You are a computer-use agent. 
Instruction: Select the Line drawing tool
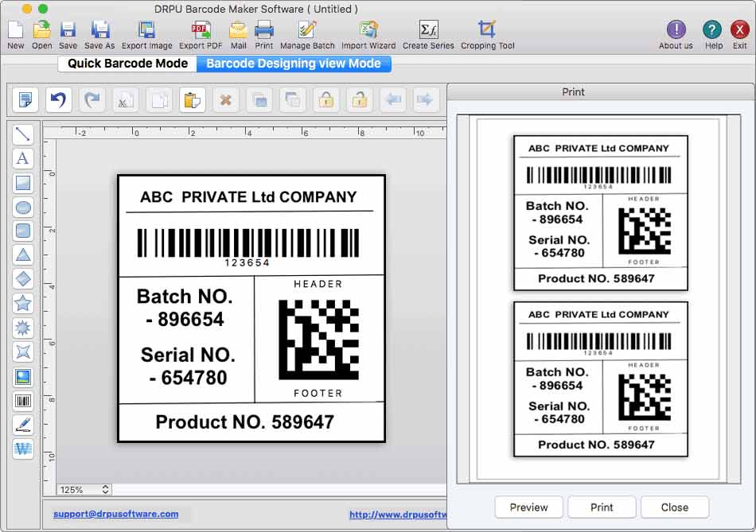[x=23, y=134]
